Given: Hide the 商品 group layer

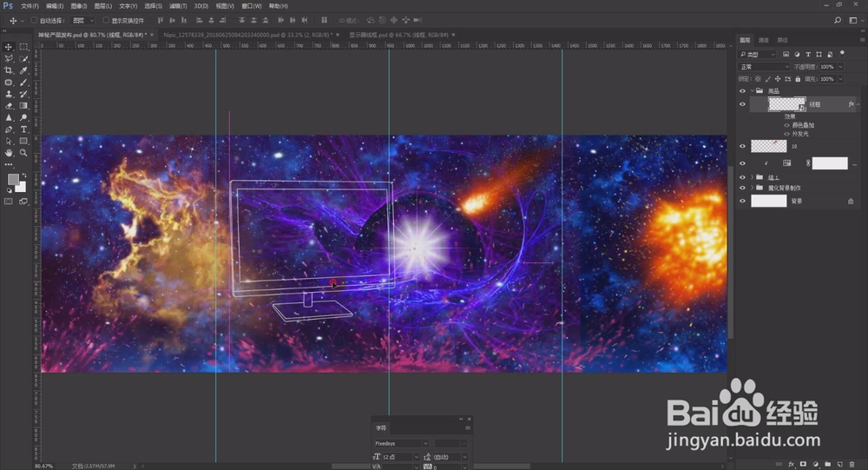Looking at the screenshot, I should (x=742, y=91).
